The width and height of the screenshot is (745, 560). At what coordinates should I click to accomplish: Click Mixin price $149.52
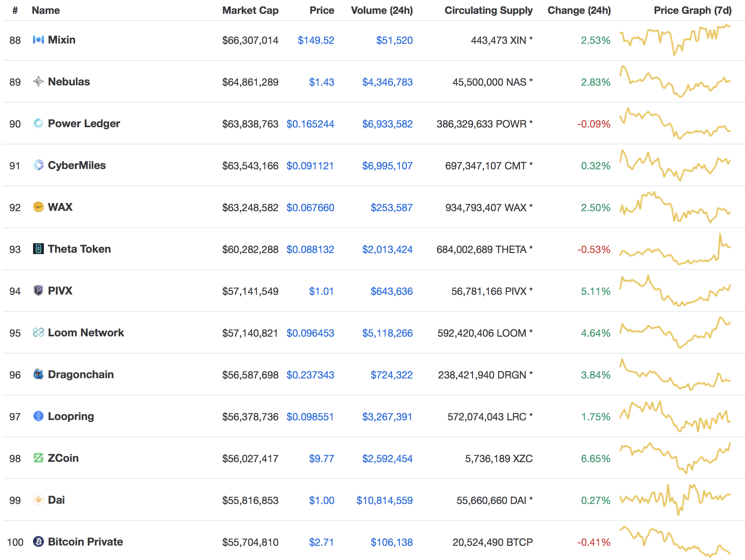click(x=316, y=40)
